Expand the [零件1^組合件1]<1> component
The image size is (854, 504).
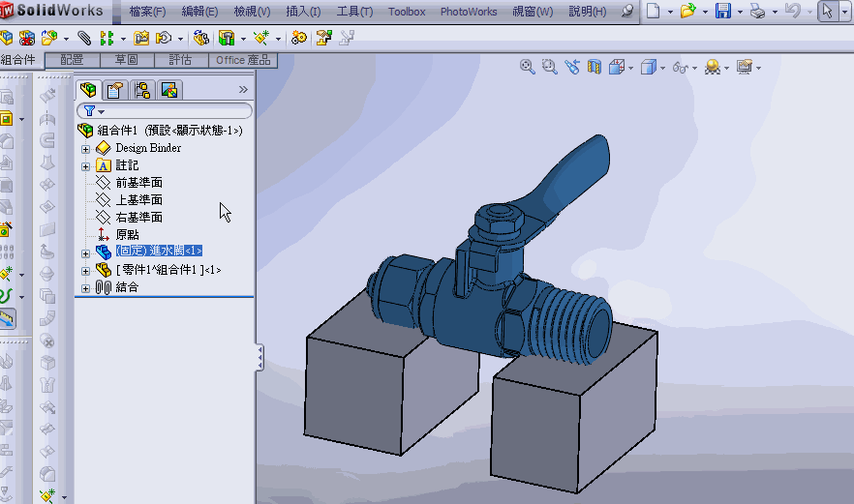pos(85,271)
